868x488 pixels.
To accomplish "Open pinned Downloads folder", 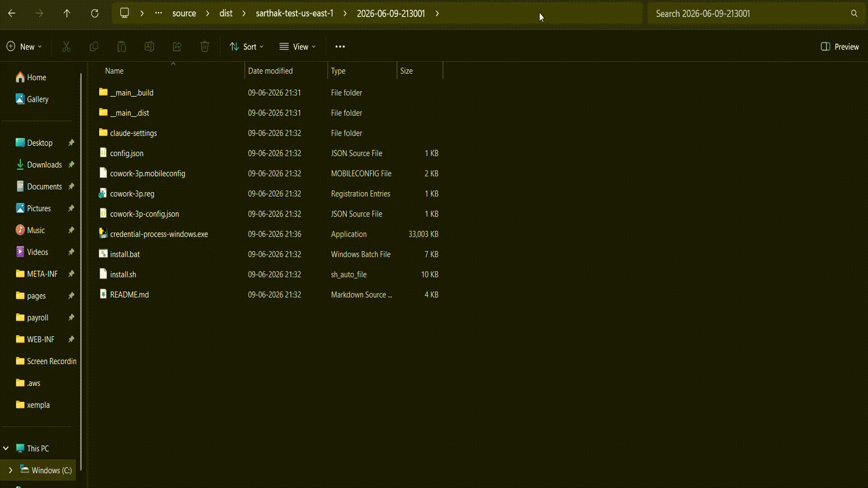I will 44,164.
